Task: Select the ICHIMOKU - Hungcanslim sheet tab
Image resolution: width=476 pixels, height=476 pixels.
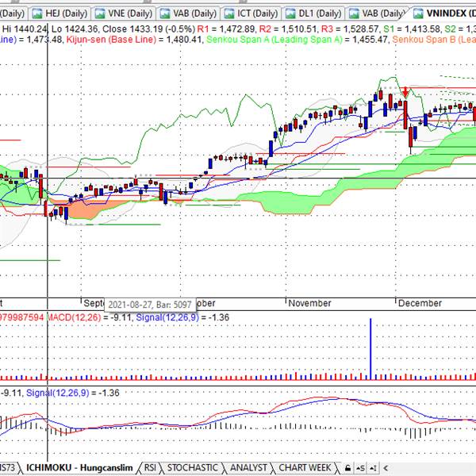Action: tap(79, 468)
